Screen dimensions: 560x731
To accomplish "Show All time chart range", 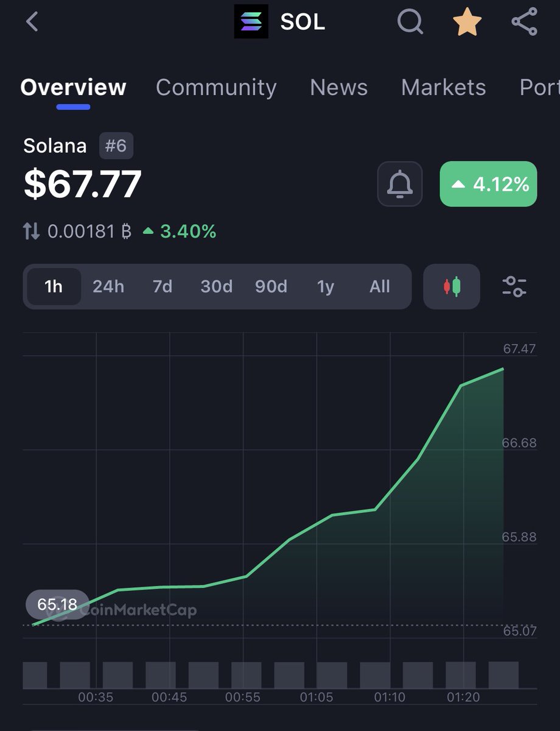I will 380,286.
